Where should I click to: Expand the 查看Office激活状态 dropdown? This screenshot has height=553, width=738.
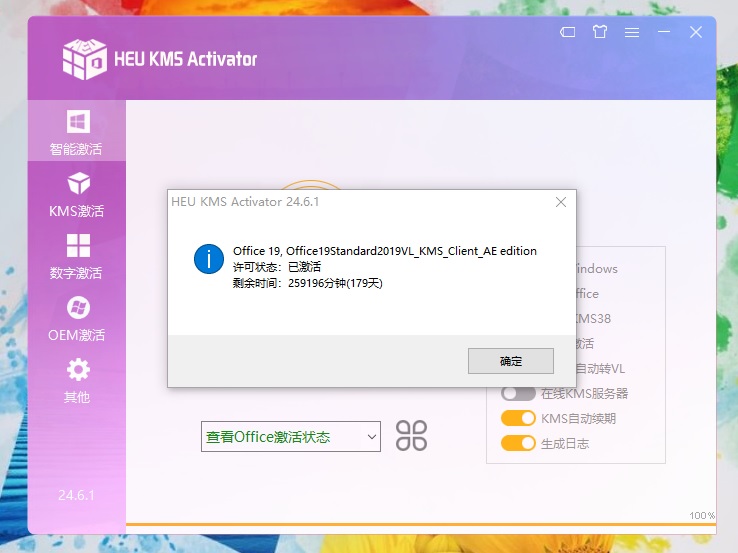[x=290, y=436]
